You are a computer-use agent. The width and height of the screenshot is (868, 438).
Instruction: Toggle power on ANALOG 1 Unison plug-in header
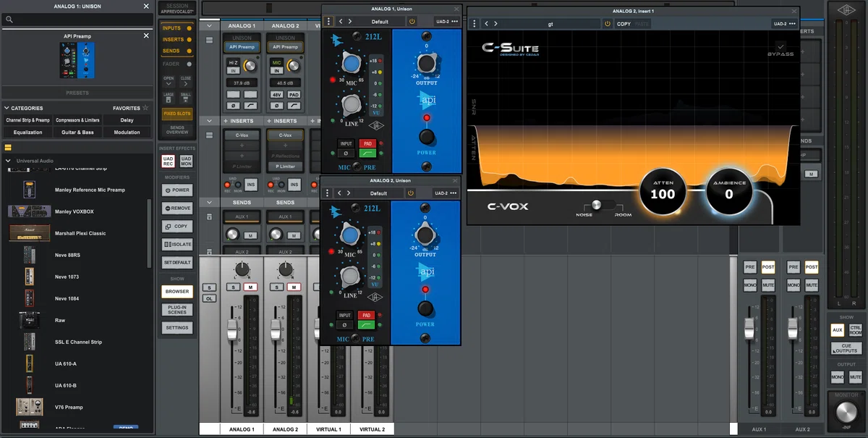click(x=412, y=21)
